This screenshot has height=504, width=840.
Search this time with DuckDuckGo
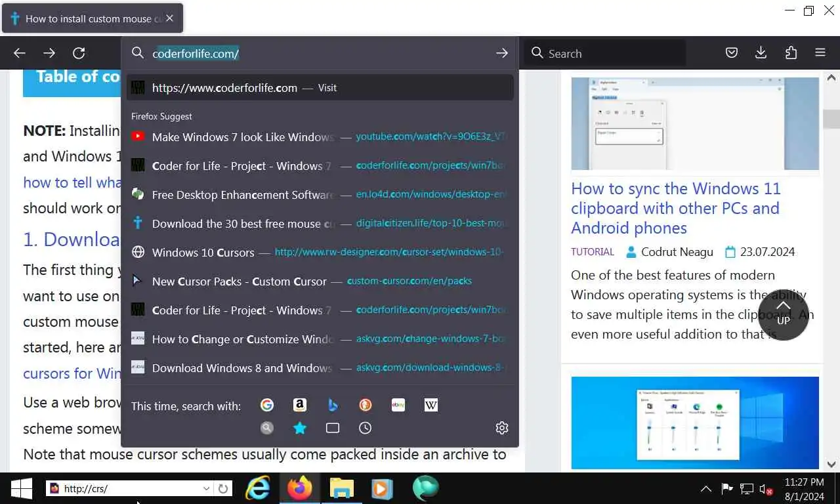pos(366,406)
